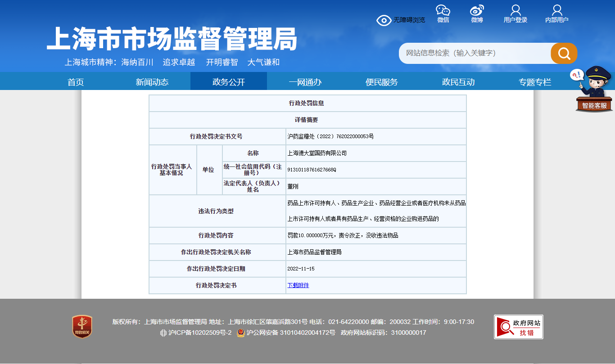Click the police badge icon near 沪公网安备
Screen dimensions: 615x364
click(x=241, y=333)
